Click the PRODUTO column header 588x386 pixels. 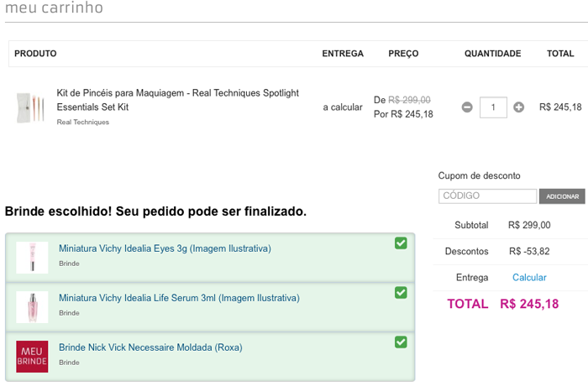click(35, 54)
